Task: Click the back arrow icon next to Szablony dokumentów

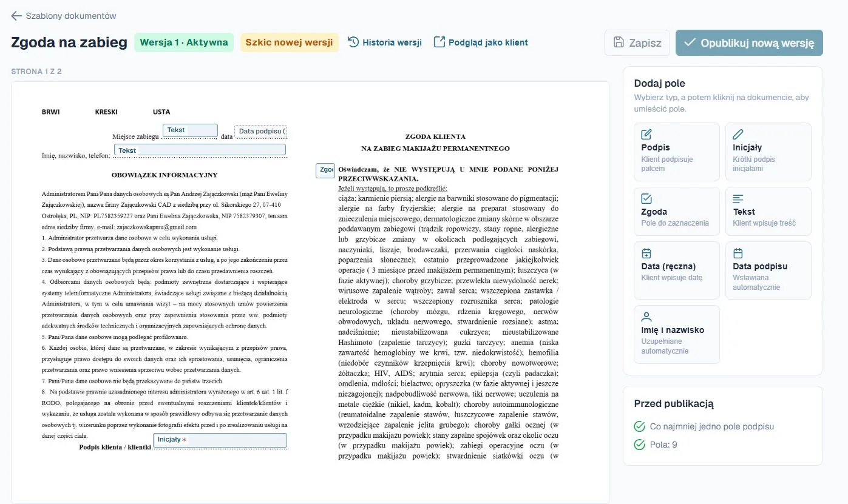Action: coord(16,16)
